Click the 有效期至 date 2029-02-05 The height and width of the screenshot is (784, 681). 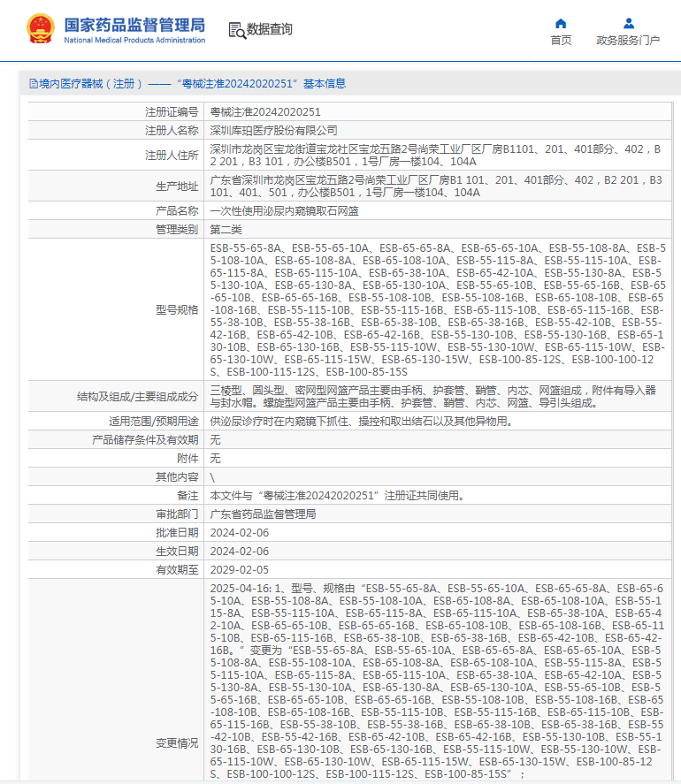(239, 569)
